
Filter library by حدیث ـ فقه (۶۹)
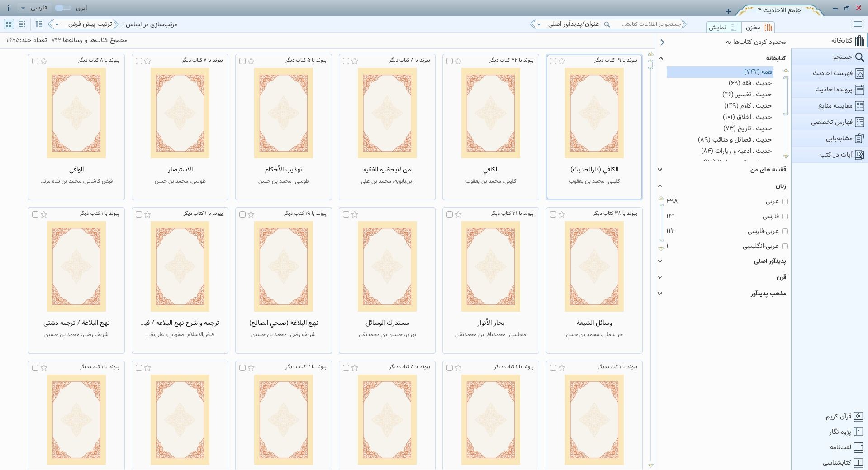click(750, 83)
